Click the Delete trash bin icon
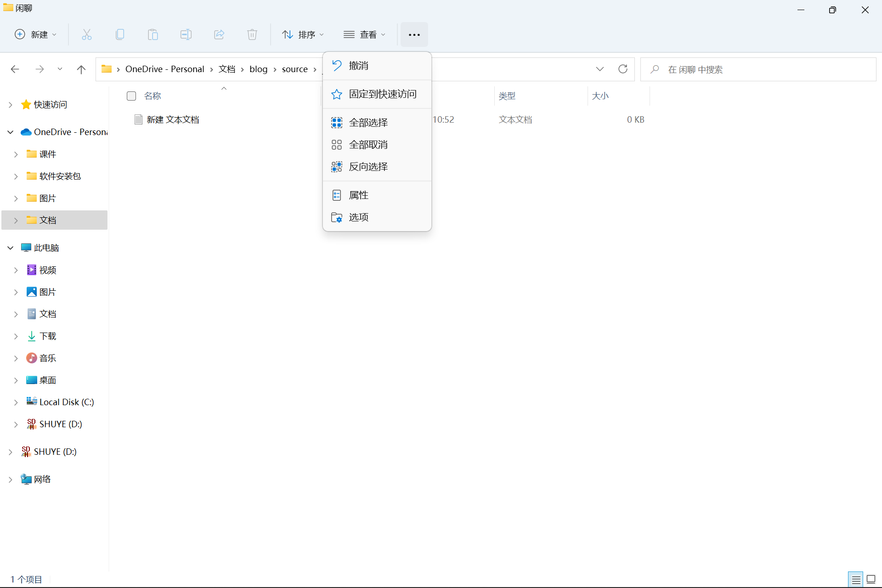Screen dimensions: 882x588 pyautogui.click(x=252, y=34)
